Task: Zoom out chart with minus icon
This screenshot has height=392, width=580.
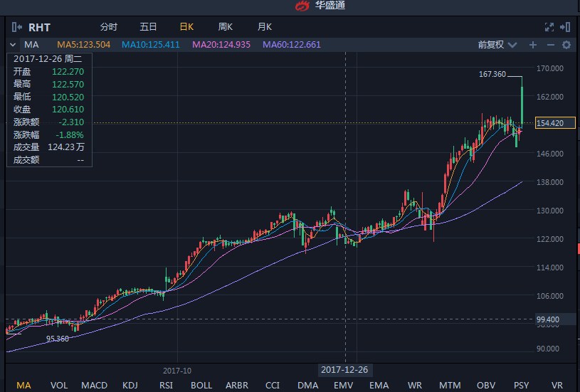Action: click(550, 45)
